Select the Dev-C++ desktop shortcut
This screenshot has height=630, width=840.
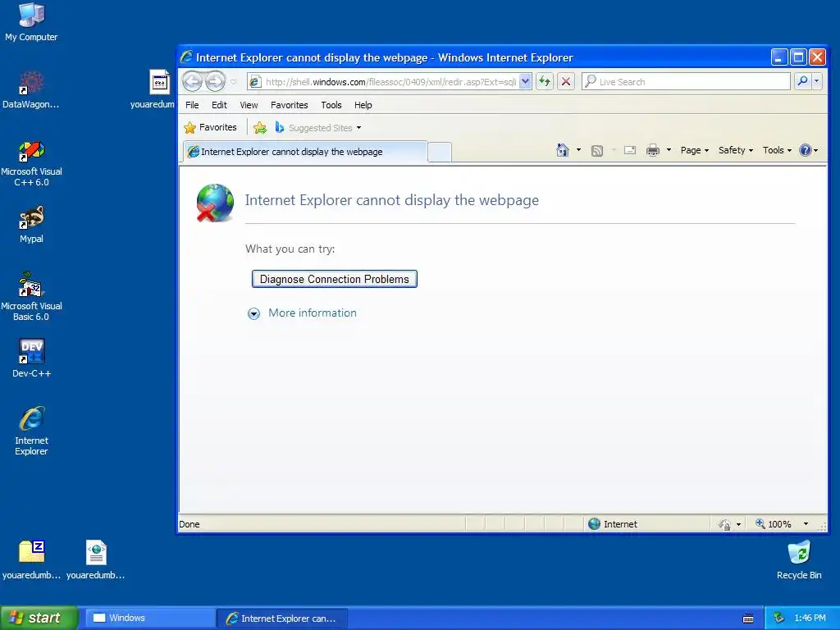[x=32, y=358]
